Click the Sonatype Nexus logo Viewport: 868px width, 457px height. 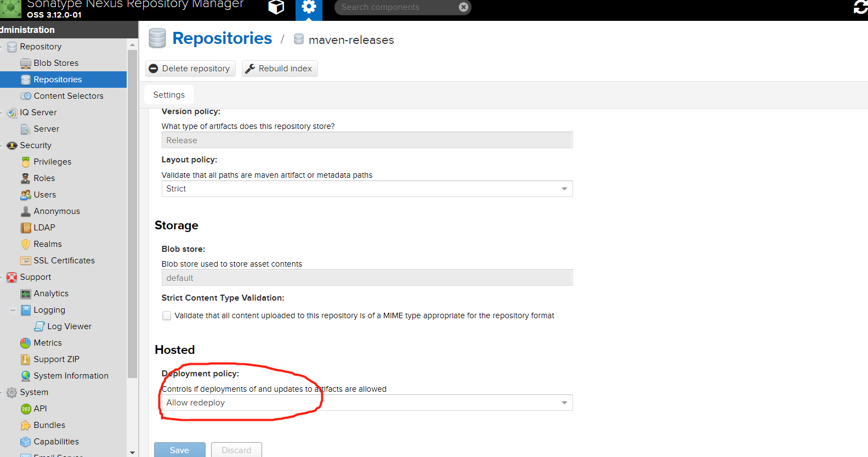click(10, 8)
